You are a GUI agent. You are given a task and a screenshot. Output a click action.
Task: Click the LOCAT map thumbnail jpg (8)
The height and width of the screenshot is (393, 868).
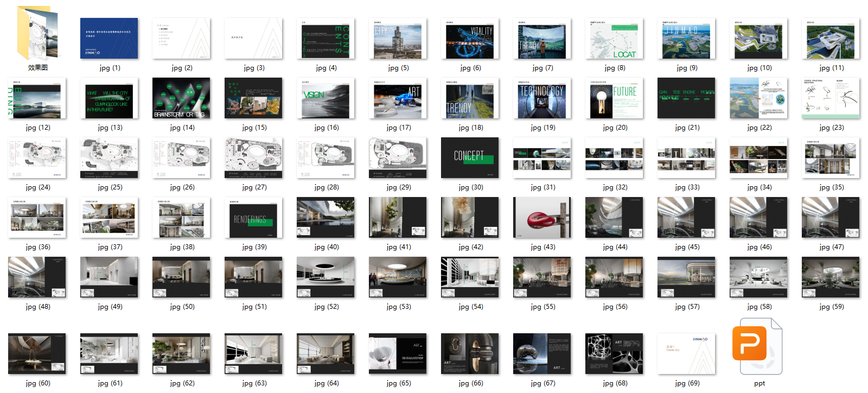tap(614, 39)
